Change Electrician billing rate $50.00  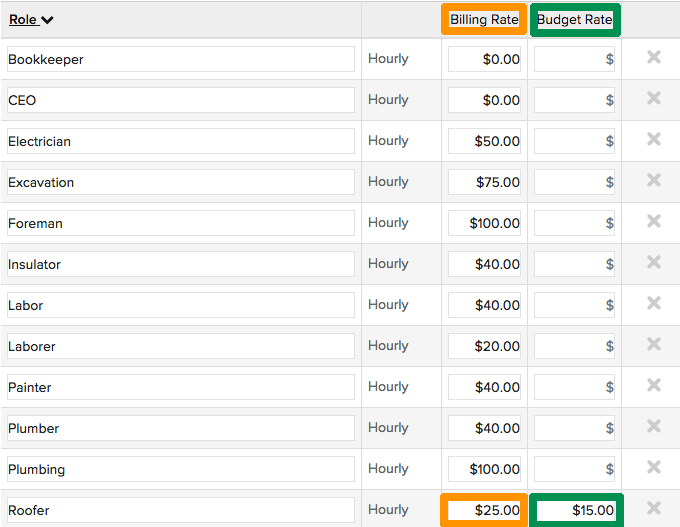coord(484,141)
